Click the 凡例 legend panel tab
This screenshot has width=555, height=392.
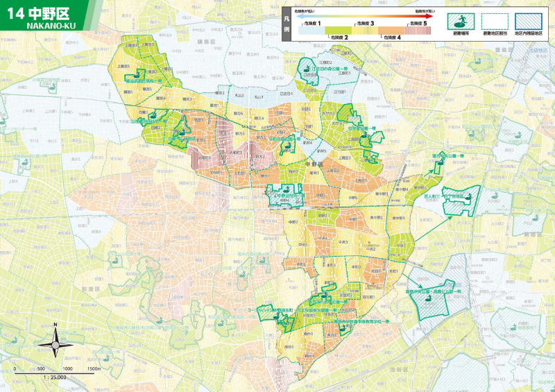(287, 22)
